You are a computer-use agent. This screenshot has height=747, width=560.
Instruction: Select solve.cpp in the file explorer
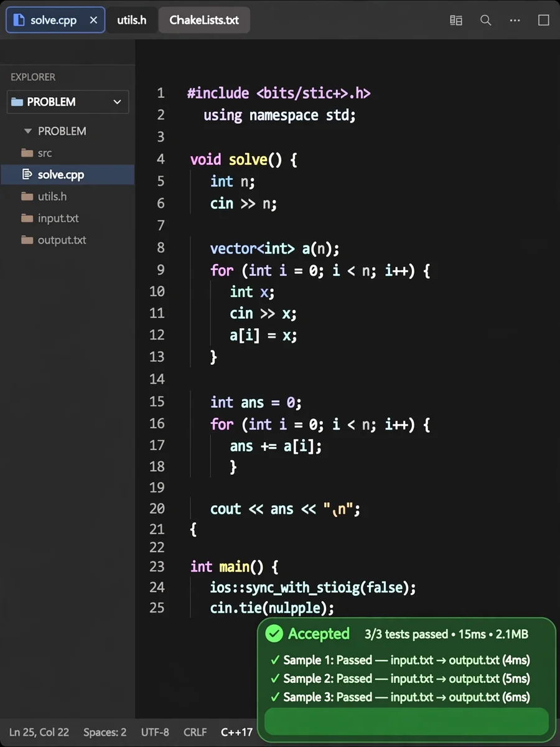67,175
